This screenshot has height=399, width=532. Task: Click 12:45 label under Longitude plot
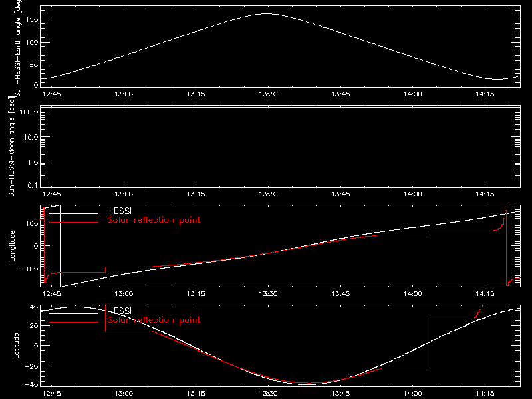51,293
